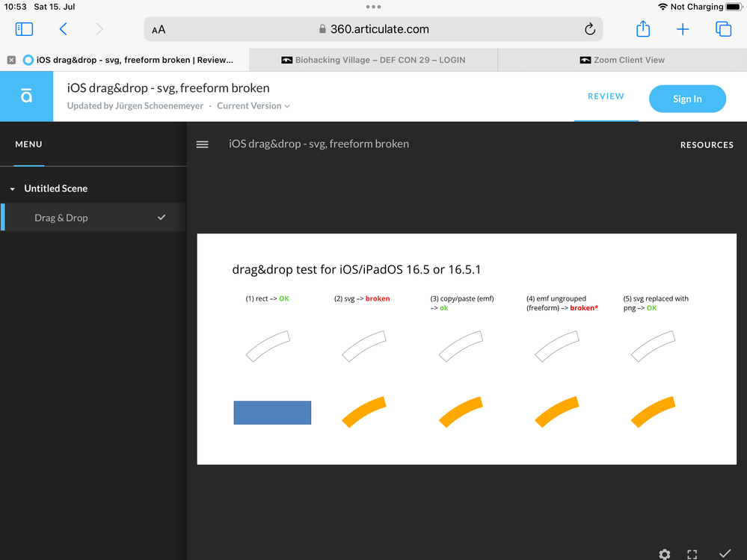The image size is (747, 560).
Task: Collapse the Untitled Scene tree arrow
Action: click(13, 189)
